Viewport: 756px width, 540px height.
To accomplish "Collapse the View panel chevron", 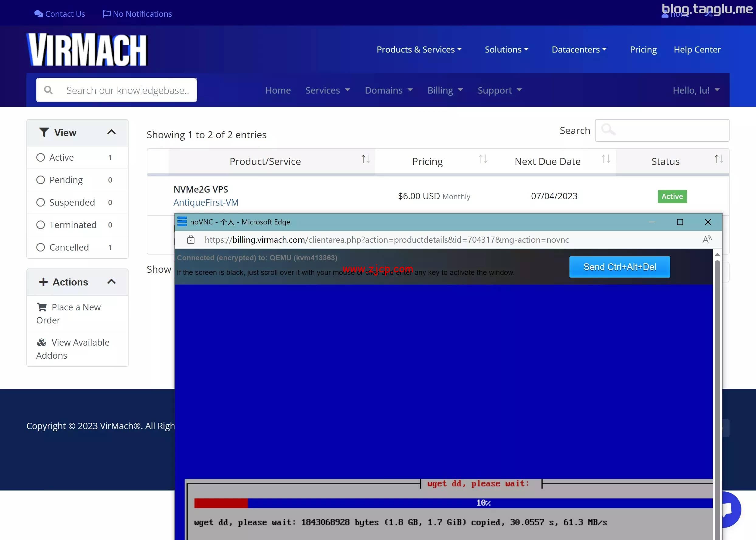I will (112, 132).
